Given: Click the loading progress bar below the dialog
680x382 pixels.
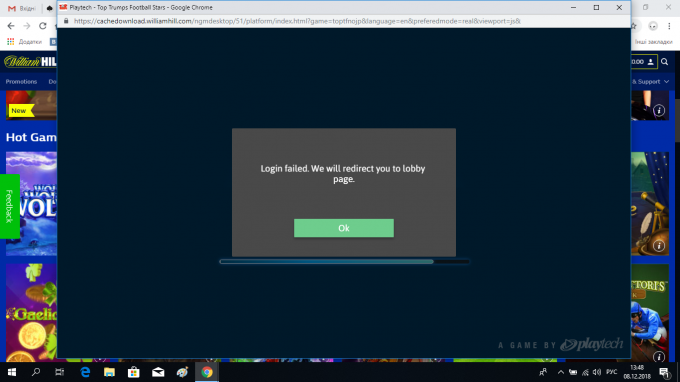Looking at the screenshot, I should 344,261.
